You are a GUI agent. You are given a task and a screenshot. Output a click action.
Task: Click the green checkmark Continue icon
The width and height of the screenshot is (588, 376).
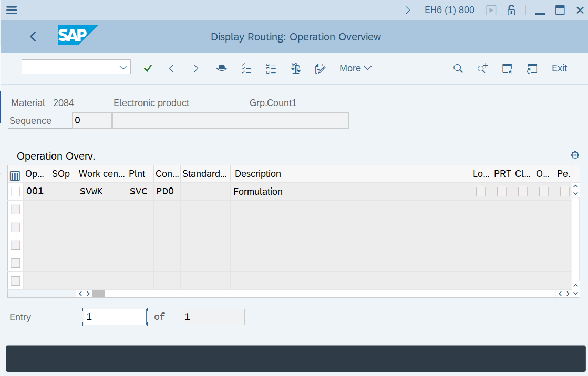pyautogui.click(x=148, y=68)
